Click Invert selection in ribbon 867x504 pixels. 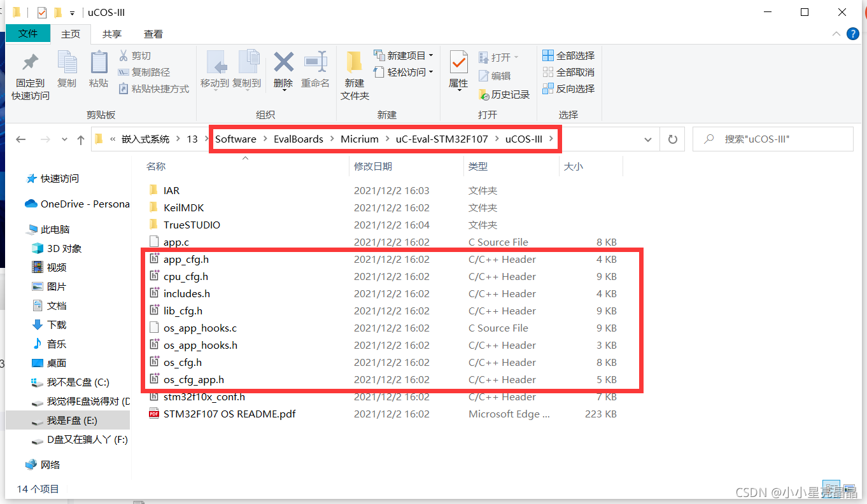tap(568, 88)
